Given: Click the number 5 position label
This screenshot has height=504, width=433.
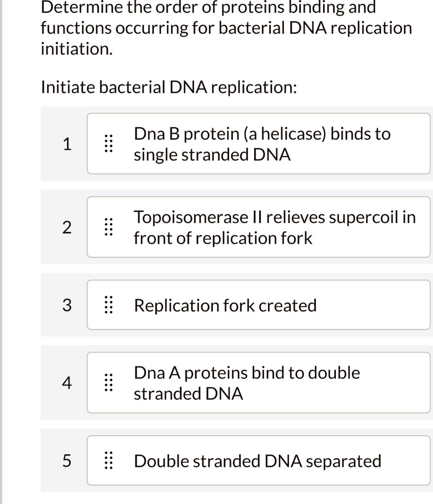Looking at the screenshot, I should [x=67, y=461].
